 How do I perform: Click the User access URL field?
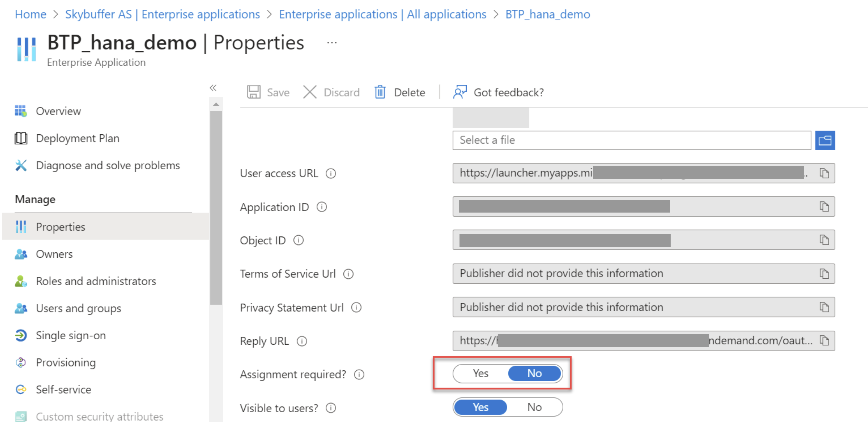(643, 173)
